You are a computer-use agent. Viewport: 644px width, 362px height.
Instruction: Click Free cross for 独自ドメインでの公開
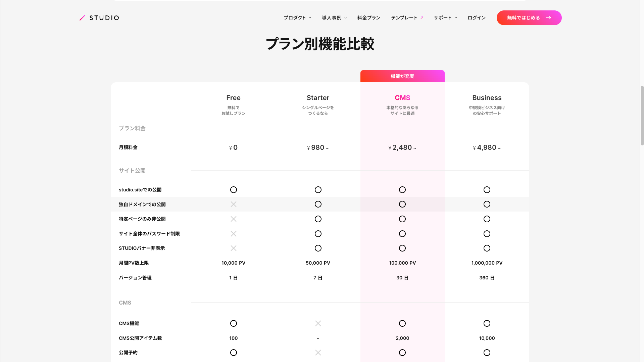pyautogui.click(x=234, y=204)
